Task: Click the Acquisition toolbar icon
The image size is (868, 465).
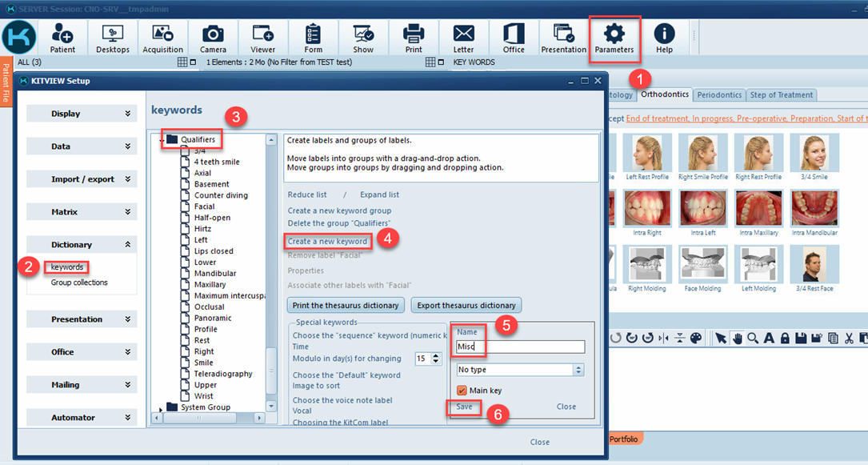Action: coord(162,38)
